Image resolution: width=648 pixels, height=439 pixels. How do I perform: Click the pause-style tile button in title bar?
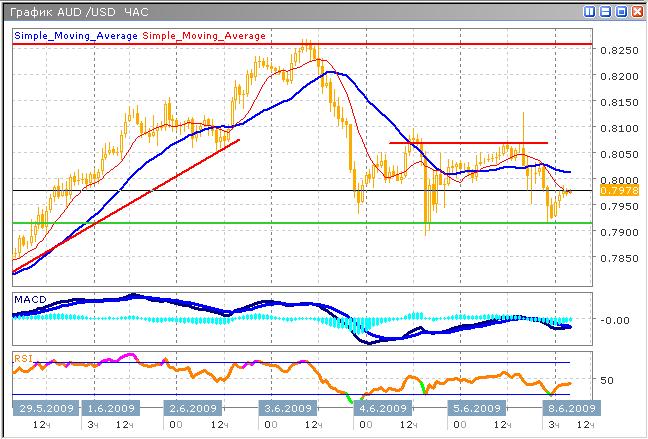click(590, 12)
